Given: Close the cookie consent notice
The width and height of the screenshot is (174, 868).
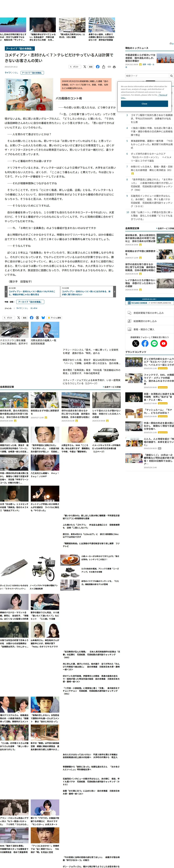Looking at the screenshot, I should coord(144,104).
